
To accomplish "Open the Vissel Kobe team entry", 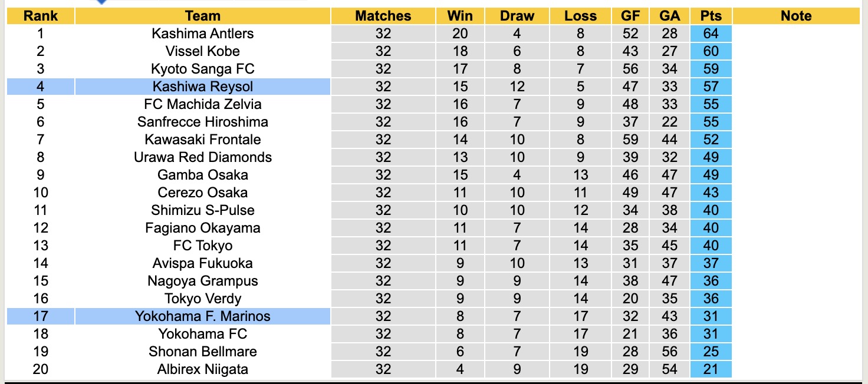I will (202, 51).
